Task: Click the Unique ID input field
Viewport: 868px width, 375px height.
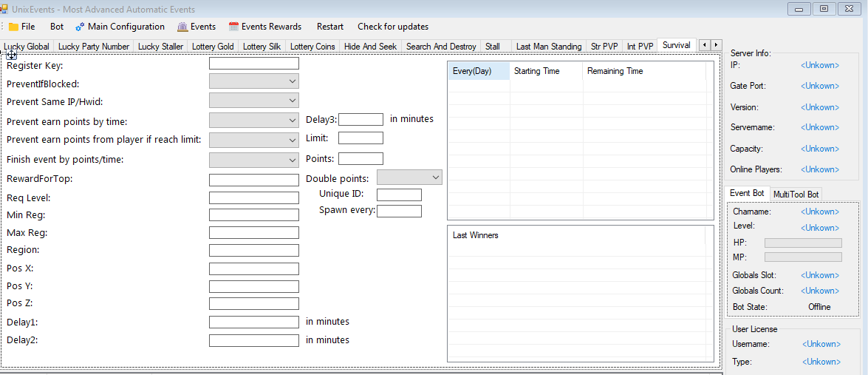Action: (399, 195)
